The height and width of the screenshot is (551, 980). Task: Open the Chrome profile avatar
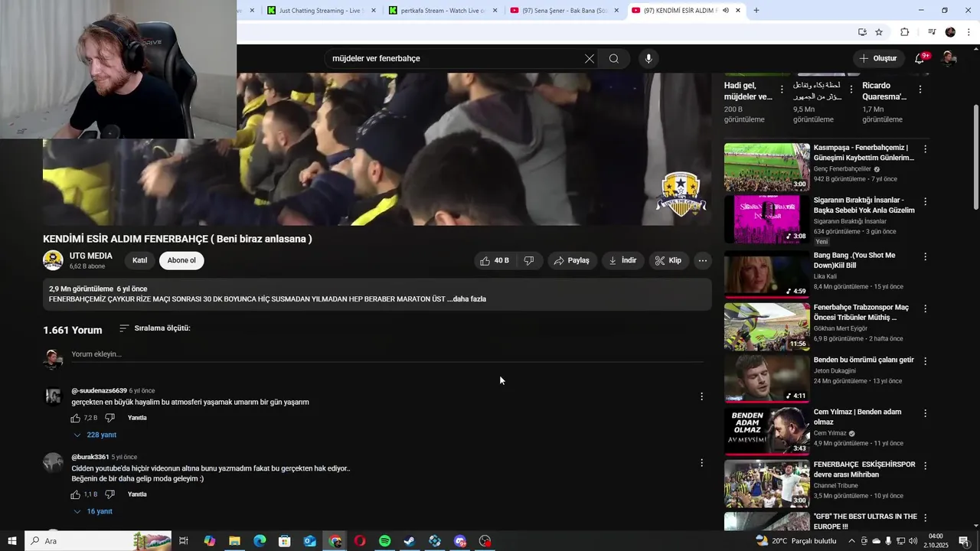click(x=950, y=32)
